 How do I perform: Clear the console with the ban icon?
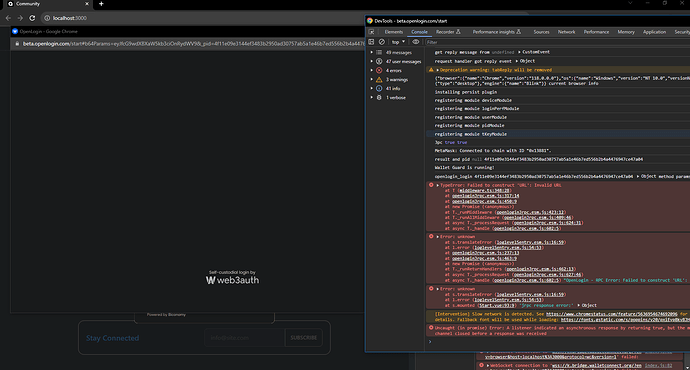(382, 42)
